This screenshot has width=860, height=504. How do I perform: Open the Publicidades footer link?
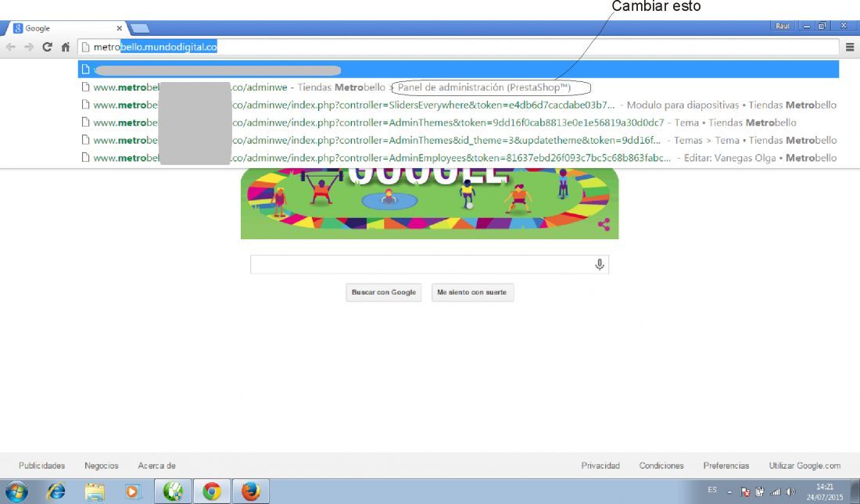click(x=41, y=466)
